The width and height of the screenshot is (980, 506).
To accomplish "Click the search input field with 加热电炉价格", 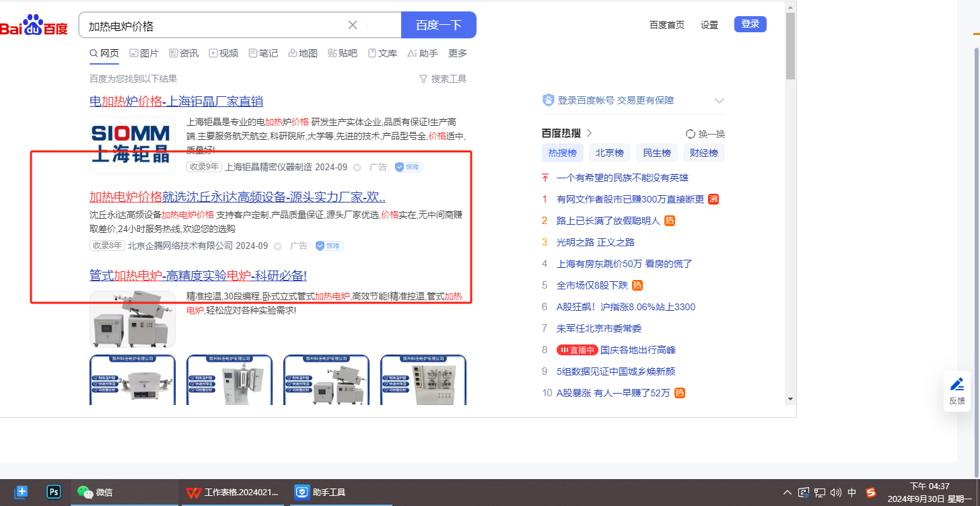I will click(215, 26).
